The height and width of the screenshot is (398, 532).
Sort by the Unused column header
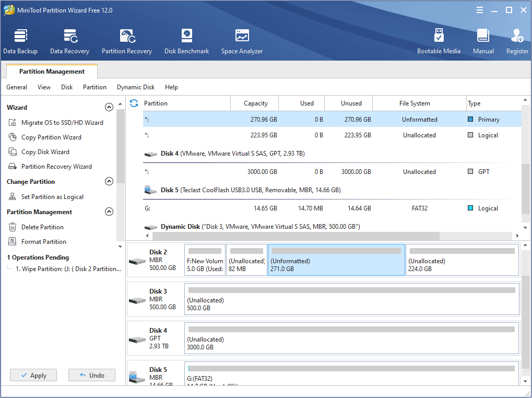[x=348, y=103]
